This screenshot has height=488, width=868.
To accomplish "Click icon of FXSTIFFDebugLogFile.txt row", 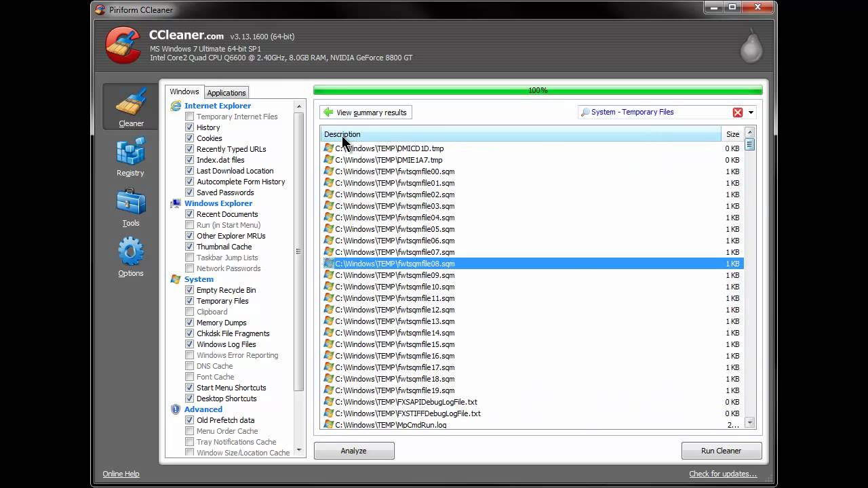I will click(329, 413).
